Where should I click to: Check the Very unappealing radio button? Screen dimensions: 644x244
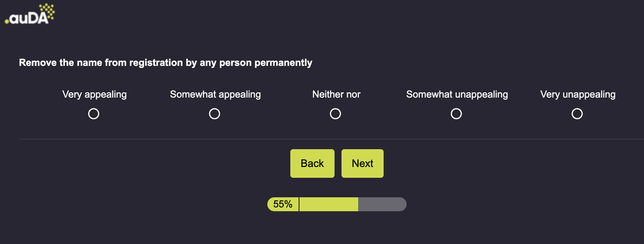pos(577,114)
